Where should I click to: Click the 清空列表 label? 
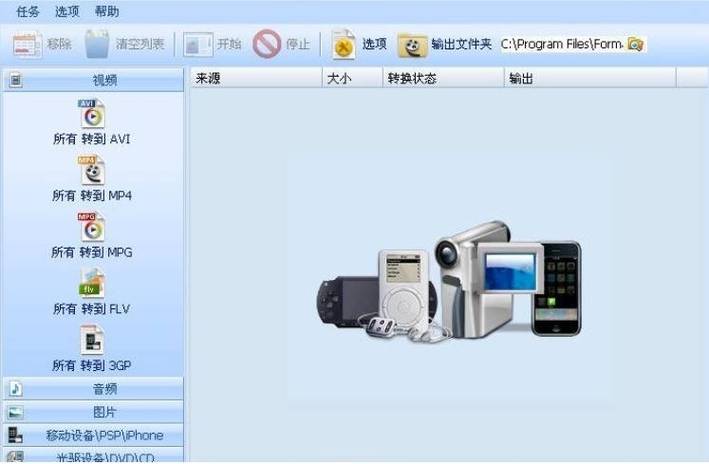(x=140, y=44)
